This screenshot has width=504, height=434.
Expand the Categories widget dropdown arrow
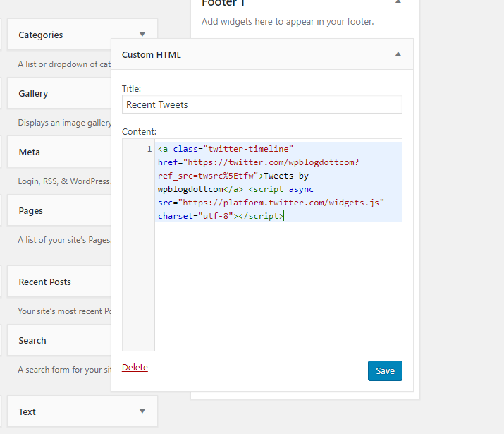[142, 35]
